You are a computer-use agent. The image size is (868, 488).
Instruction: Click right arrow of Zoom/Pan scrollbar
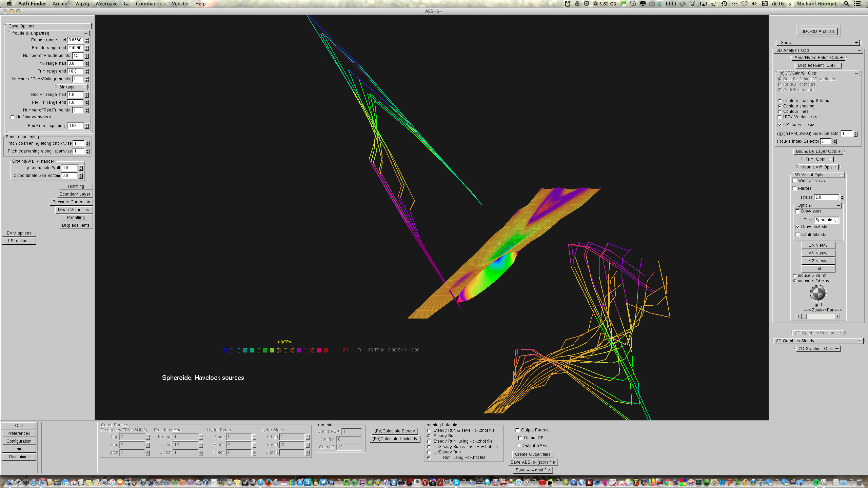pos(837,317)
